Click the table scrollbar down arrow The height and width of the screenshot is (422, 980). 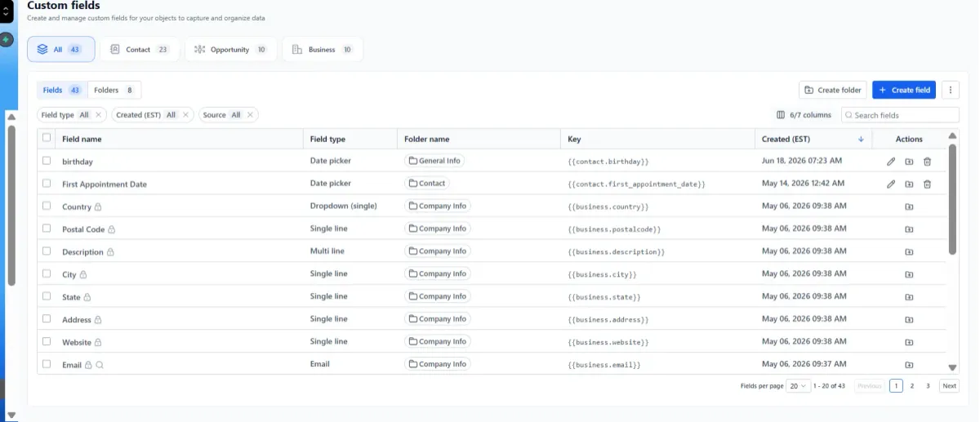(x=952, y=368)
